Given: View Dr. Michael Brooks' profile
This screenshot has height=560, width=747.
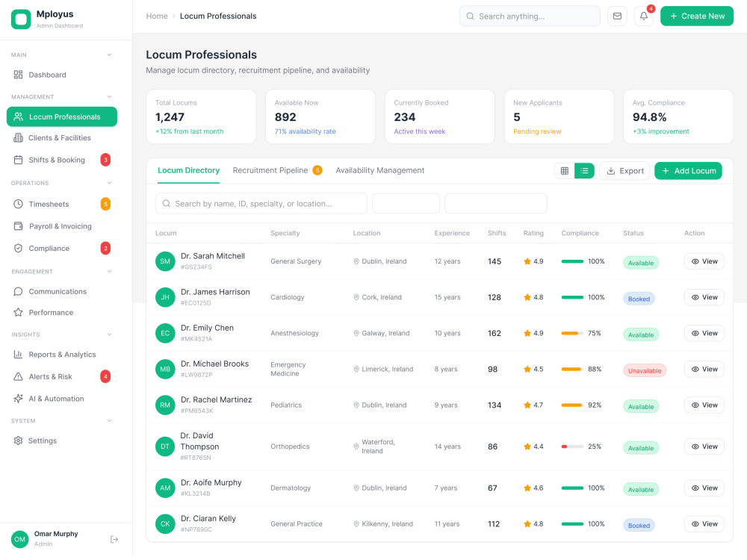Looking at the screenshot, I should pos(704,369).
